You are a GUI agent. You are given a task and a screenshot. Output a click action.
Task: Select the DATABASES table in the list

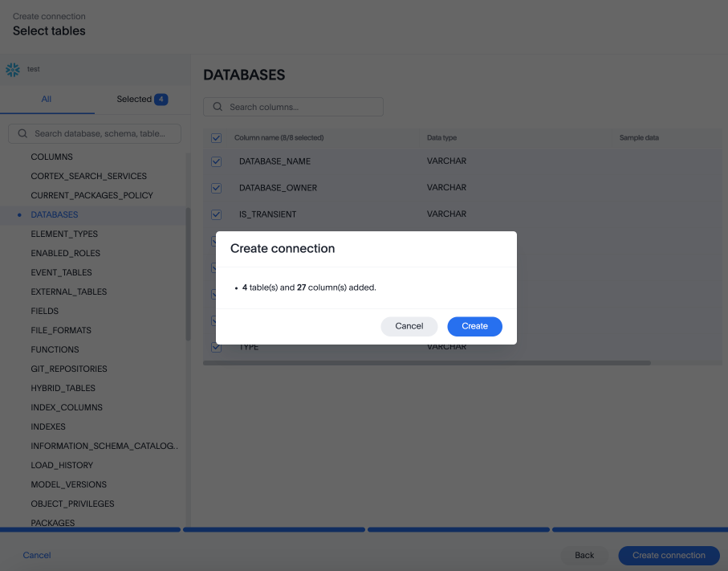coord(55,215)
